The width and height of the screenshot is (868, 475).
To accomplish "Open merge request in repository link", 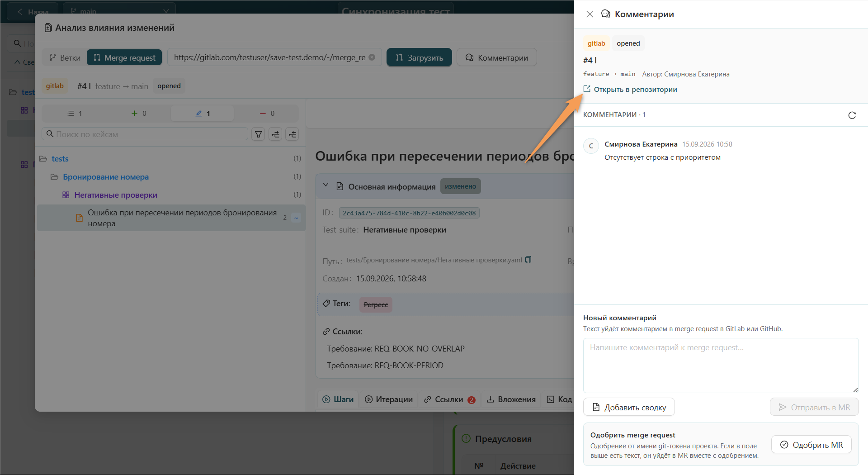I will (630, 89).
